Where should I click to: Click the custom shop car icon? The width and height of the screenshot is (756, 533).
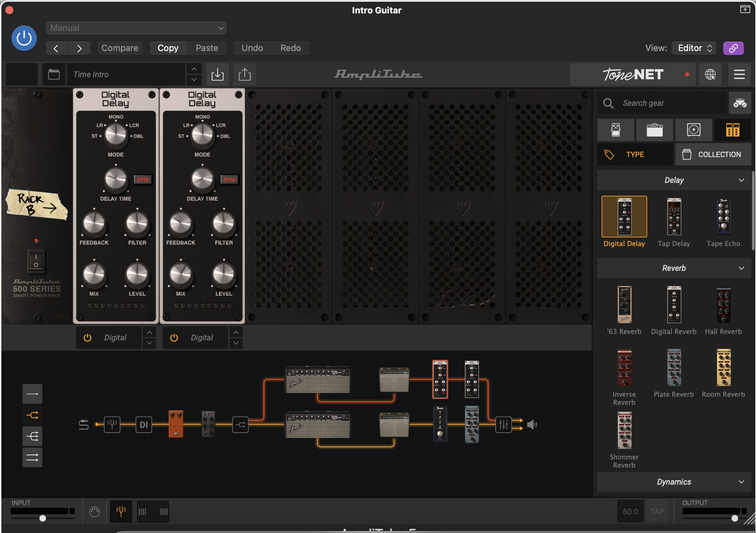(x=740, y=103)
